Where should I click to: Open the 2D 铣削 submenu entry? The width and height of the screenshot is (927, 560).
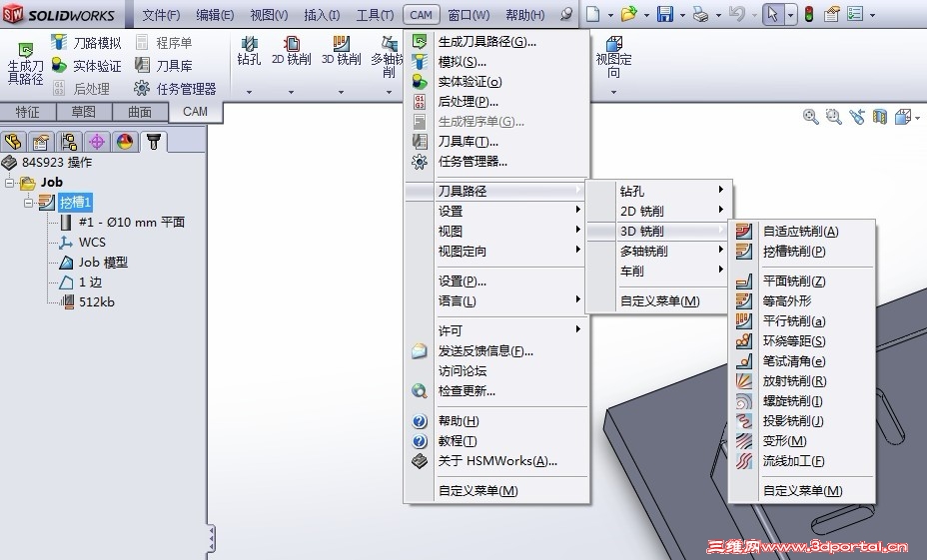coord(659,211)
